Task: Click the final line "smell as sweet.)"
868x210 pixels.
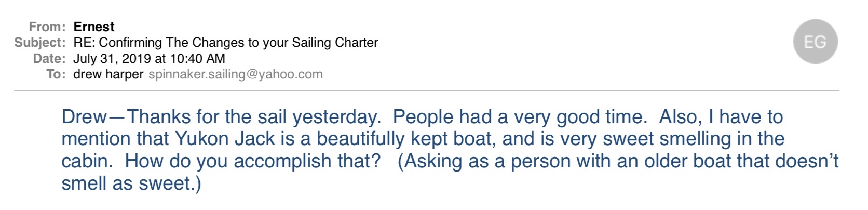Action: 131,183
